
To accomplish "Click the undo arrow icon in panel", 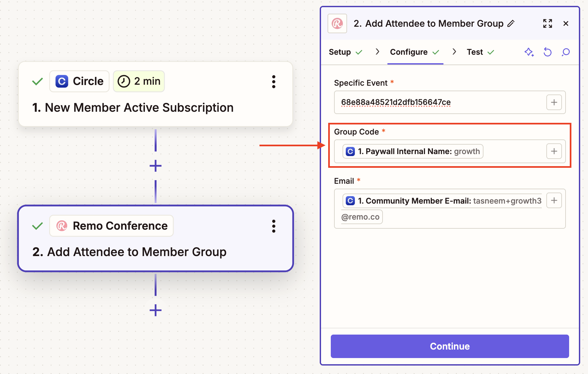I will click(x=548, y=52).
